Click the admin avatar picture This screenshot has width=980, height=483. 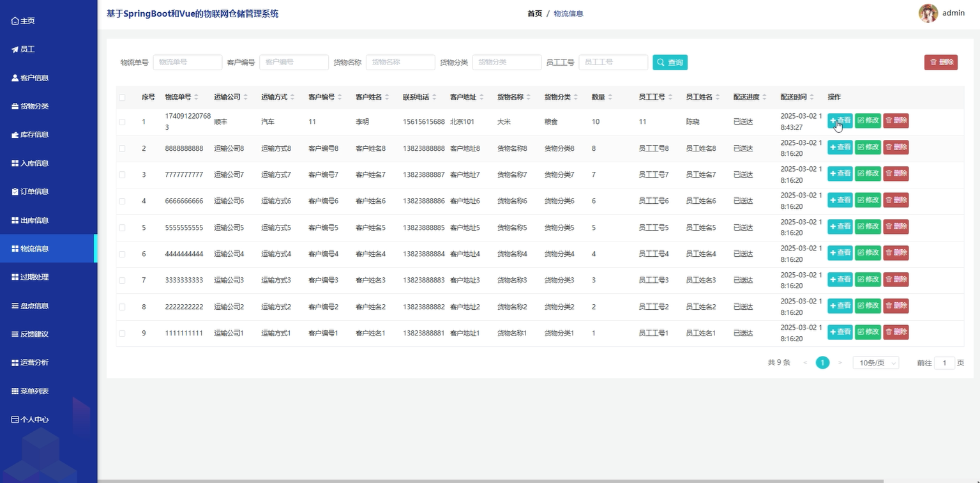(928, 13)
